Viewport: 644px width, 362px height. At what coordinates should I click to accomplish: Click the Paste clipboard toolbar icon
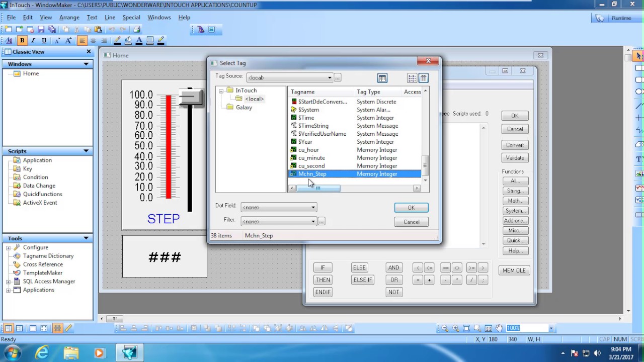click(x=98, y=30)
